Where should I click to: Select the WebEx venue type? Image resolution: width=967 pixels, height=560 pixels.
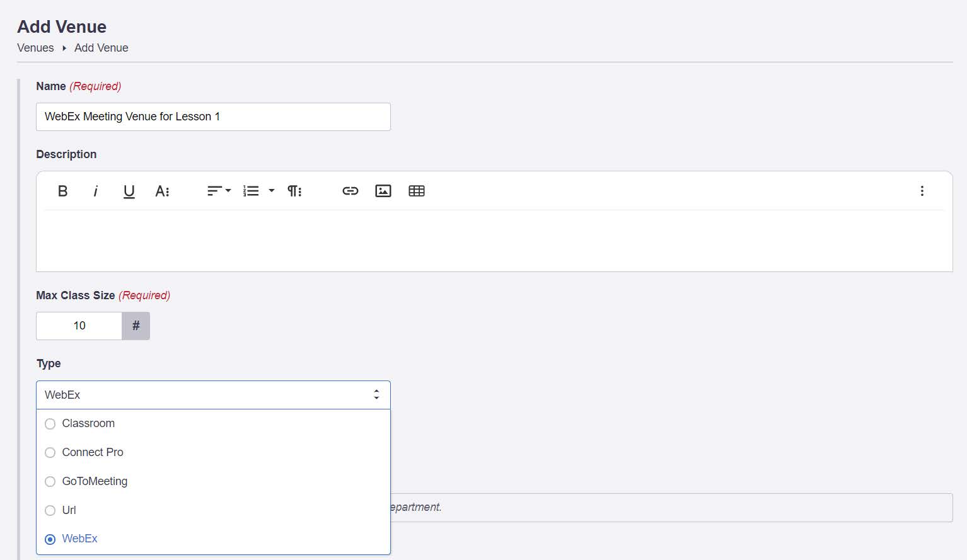pyautogui.click(x=213, y=539)
